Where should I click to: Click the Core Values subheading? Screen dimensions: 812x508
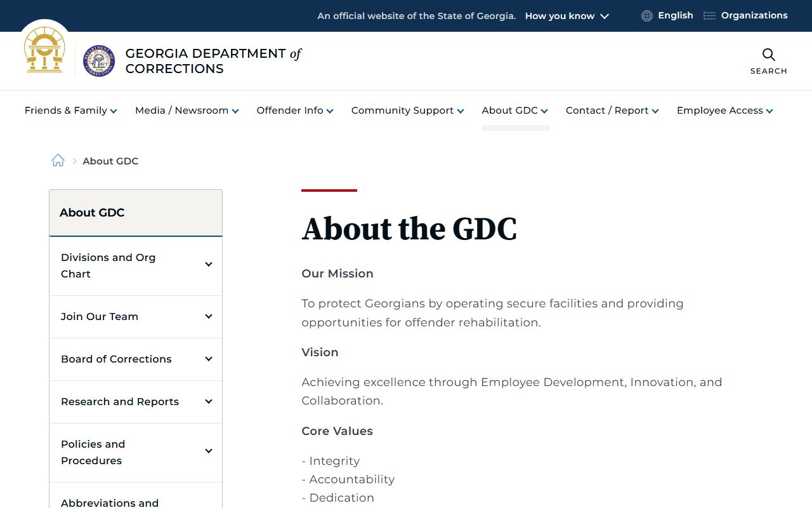pyautogui.click(x=337, y=431)
